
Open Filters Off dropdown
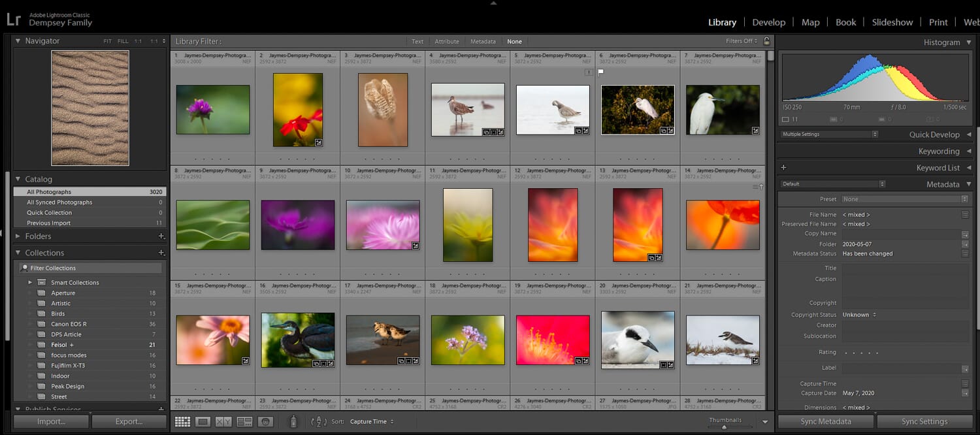pos(742,41)
